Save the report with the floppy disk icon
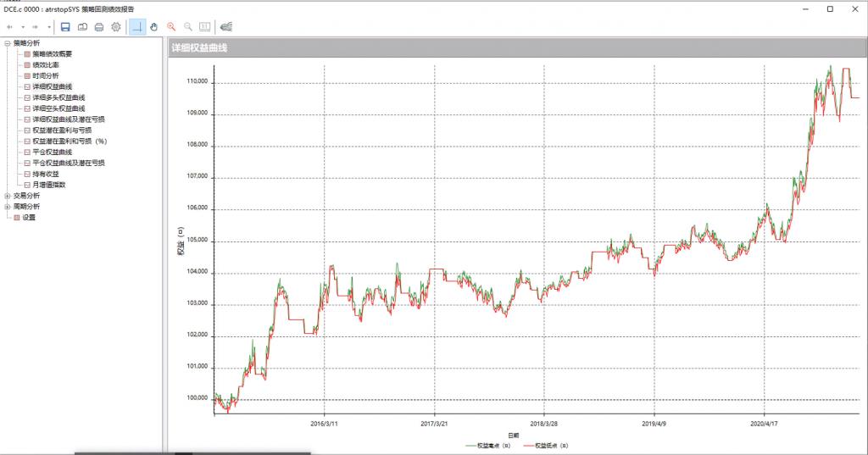Screen dimensions: 868x455 pyautogui.click(x=65, y=26)
